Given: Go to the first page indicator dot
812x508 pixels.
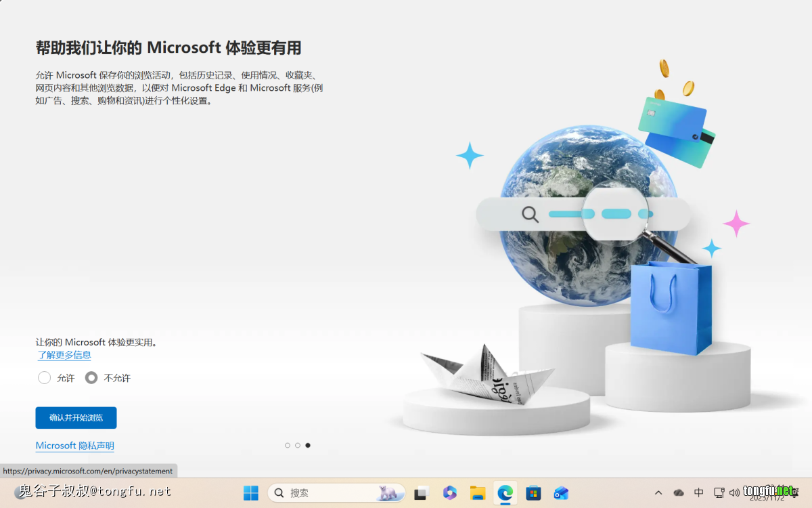Looking at the screenshot, I should point(288,446).
